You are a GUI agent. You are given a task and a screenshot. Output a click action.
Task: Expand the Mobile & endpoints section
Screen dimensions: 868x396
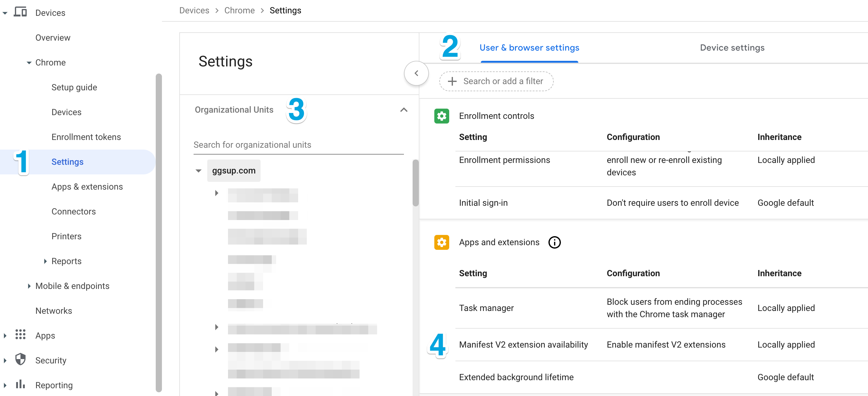point(29,286)
